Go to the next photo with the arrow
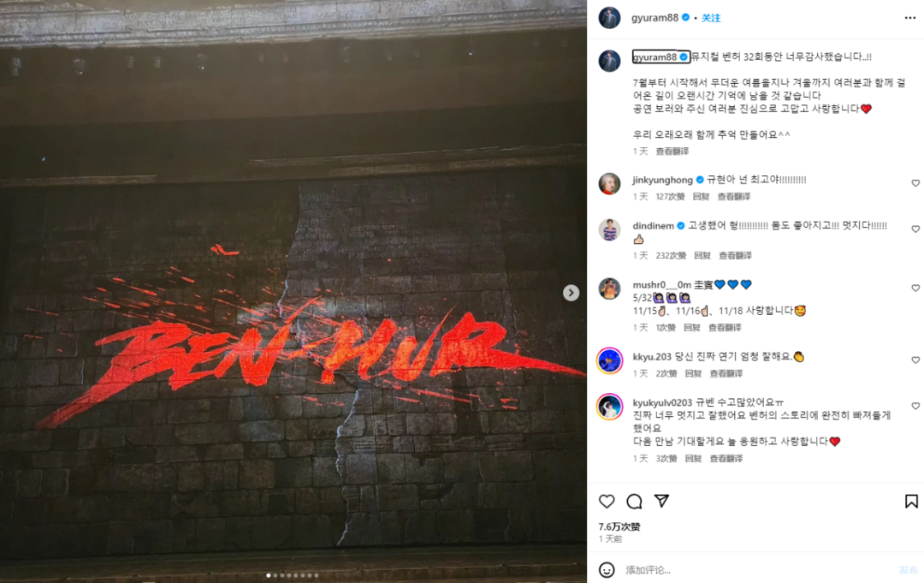Screen dimensions: 924x583 (x=571, y=293)
